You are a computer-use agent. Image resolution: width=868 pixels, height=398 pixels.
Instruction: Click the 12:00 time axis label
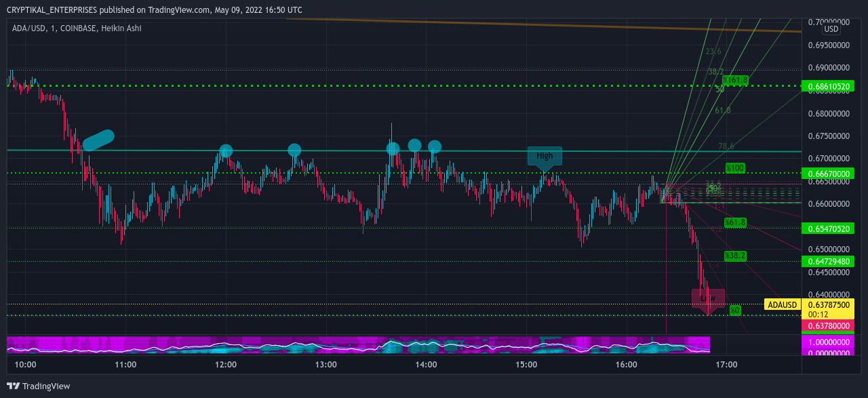[226, 365]
